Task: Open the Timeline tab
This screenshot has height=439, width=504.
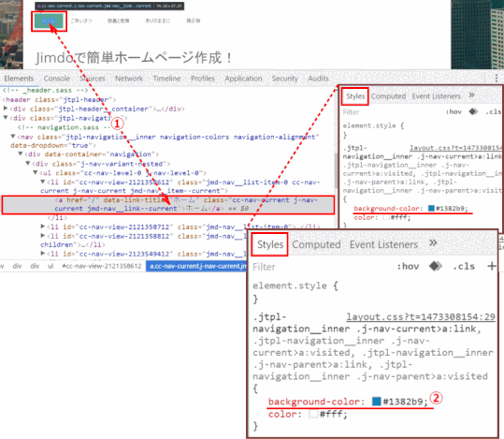Action: (166, 79)
